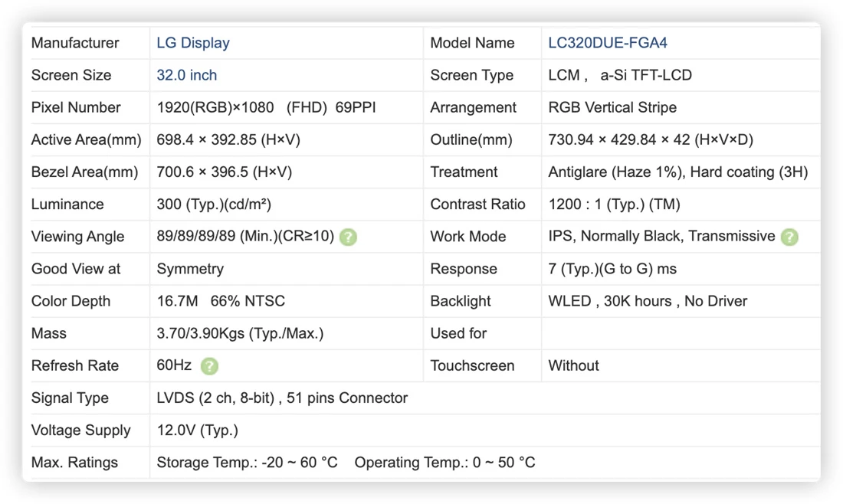843x504 pixels.
Task: Select the Response time 7 ms text
Action: pos(612,269)
